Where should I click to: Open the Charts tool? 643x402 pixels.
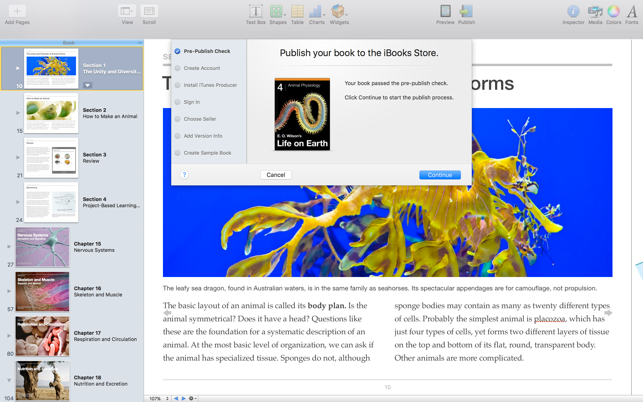316,12
